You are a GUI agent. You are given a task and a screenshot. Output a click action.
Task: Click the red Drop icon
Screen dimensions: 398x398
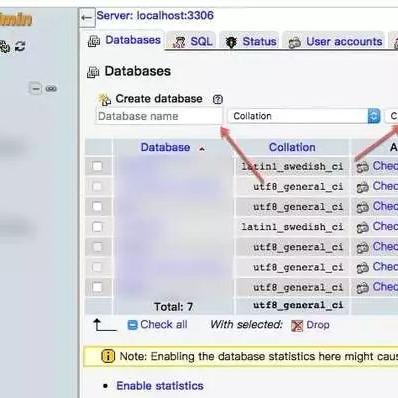click(297, 325)
